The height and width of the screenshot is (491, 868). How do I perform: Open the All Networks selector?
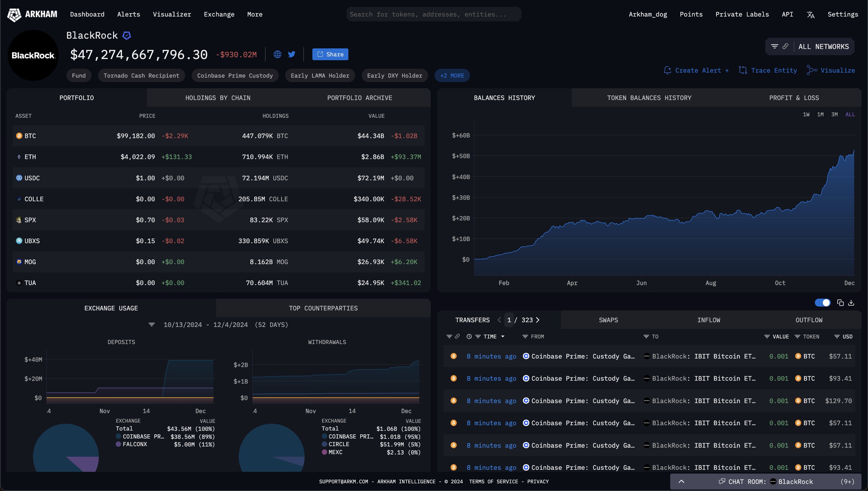(x=823, y=47)
